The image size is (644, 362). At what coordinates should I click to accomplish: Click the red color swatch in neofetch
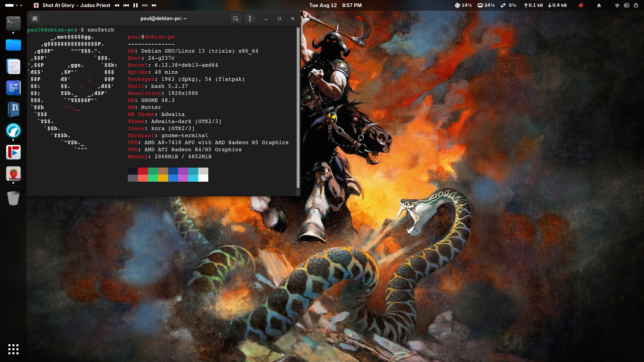(143, 171)
